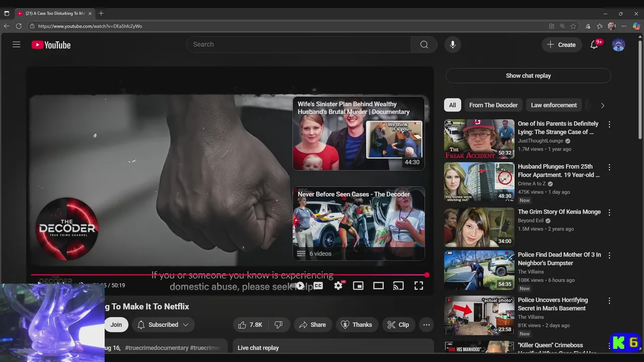This screenshot has height=362, width=644.
Task: Open 'Police Find Dead Mother Of 3' title
Action: click(559, 259)
